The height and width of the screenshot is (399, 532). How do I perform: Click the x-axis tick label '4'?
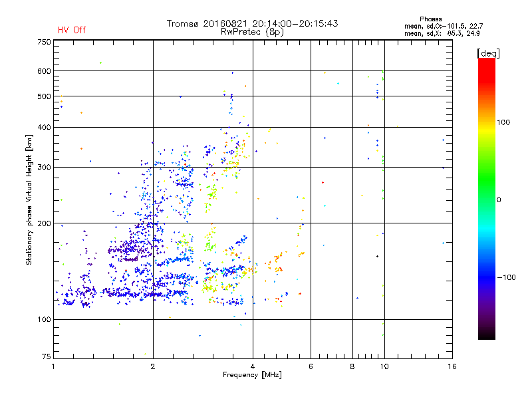click(253, 366)
